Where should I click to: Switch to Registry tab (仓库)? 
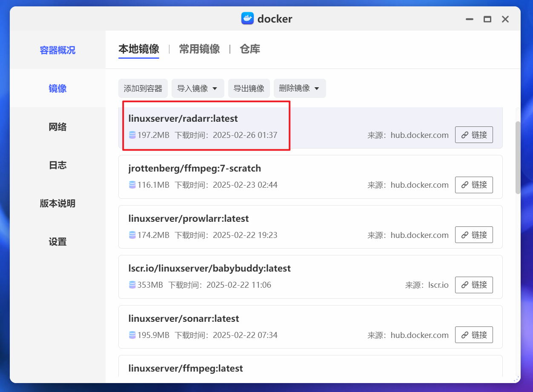[x=250, y=49]
